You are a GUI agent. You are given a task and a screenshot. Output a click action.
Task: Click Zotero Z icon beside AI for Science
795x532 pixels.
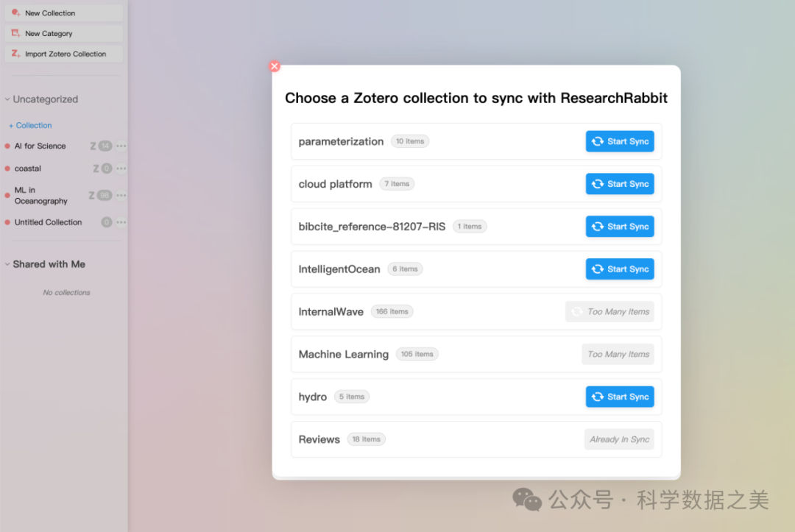93,146
